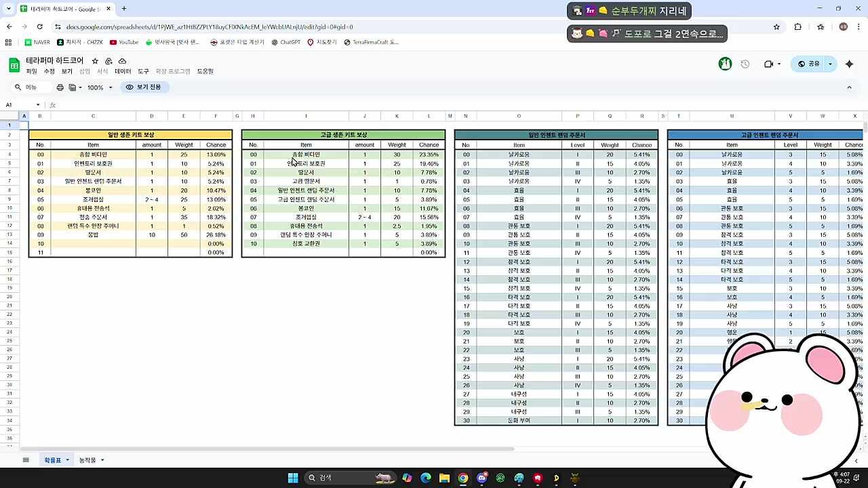Click the Google Sheets home logo

14,65
